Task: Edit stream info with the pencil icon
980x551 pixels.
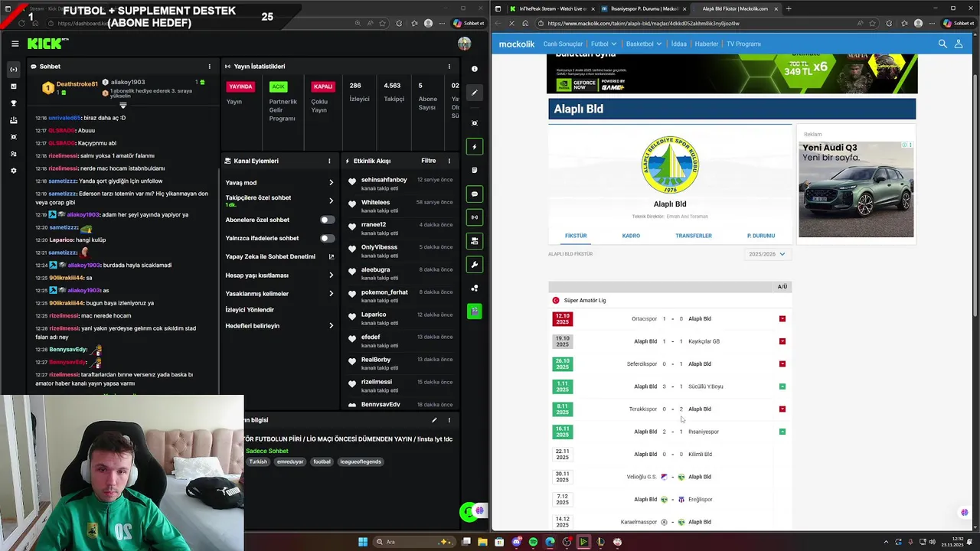Action: [x=434, y=420]
